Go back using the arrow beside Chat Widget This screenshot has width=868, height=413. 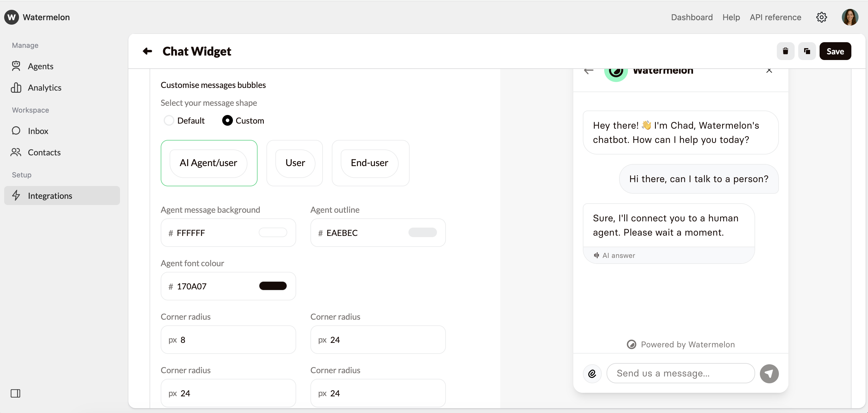click(147, 51)
